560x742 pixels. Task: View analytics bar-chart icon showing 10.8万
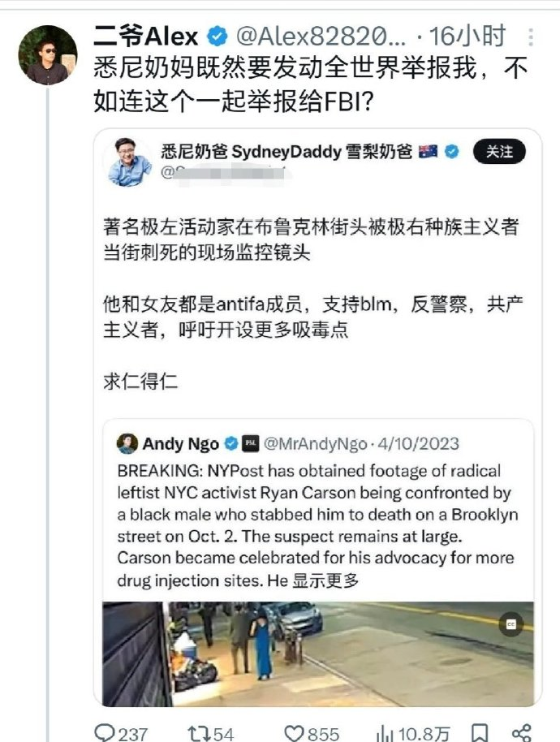384,734
